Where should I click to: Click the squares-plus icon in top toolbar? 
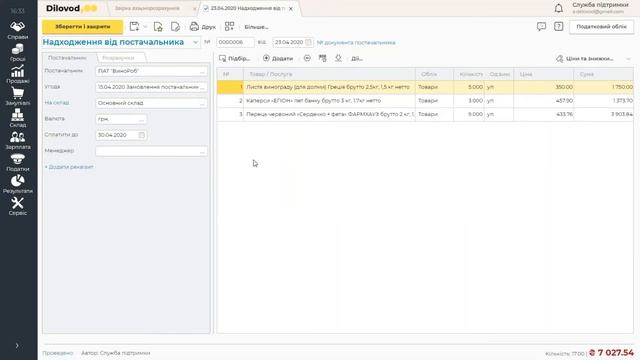pyautogui.click(x=229, y=27)
